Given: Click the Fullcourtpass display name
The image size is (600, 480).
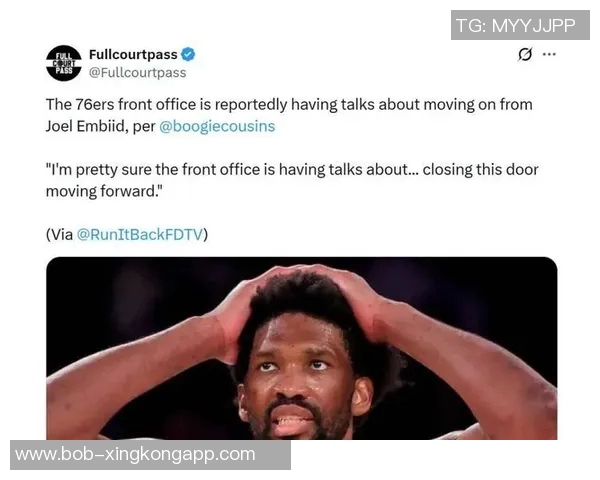Looking at the screenshot, I should (x=133, y=54).
